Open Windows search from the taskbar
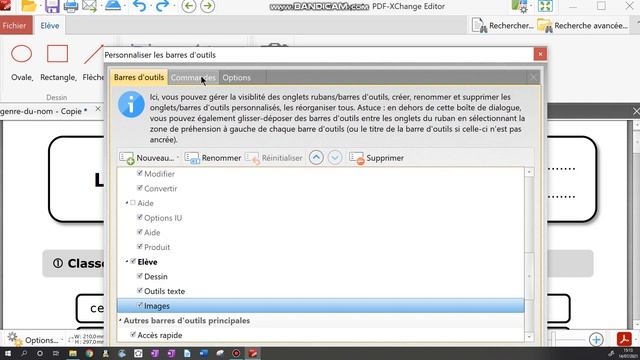The width and height of the screenshot is (640, 360). pos(24,353)
